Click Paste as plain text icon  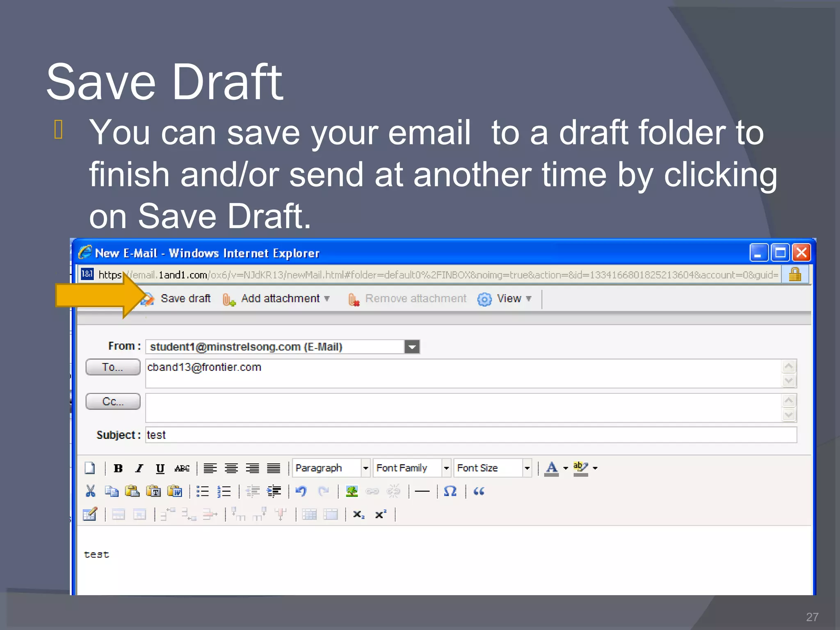point(154,491)
